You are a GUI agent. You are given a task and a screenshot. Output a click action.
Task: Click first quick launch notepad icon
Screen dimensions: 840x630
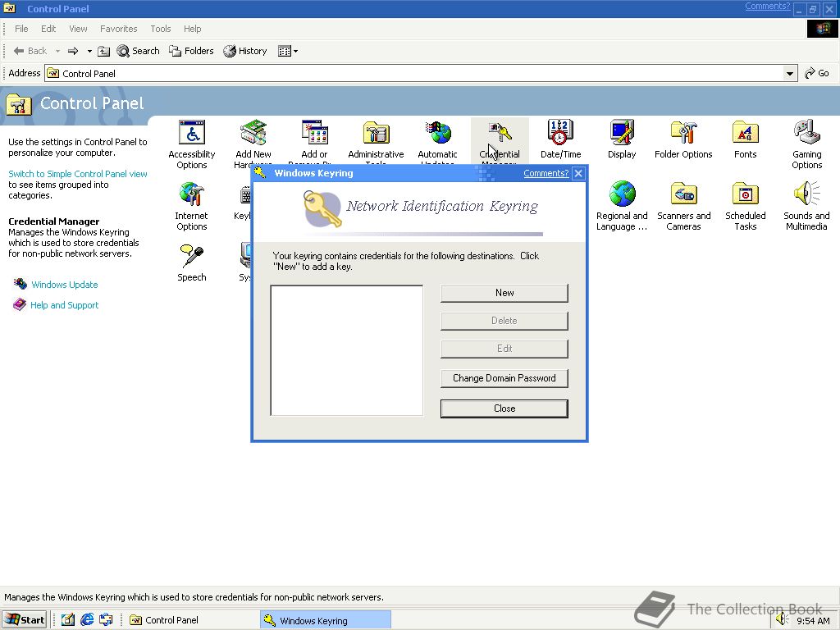pos(68,620)
